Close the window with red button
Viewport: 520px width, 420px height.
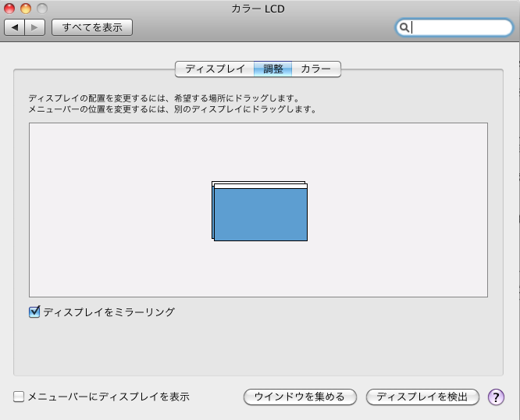coord(9,9)
